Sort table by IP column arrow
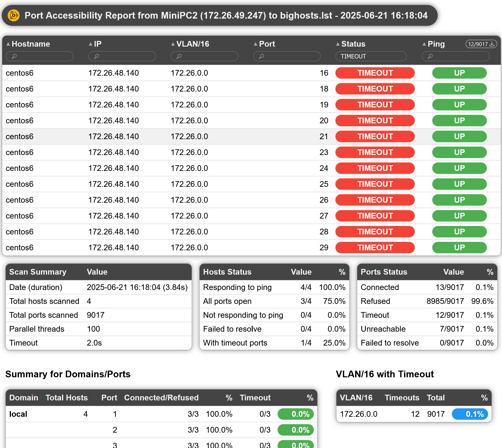Image resolution: width=502 pixels, height=448 pixels. coord(91,44)
